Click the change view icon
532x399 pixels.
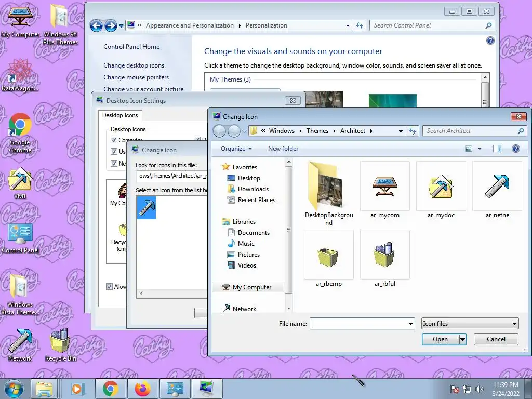(x=469, y=149)
